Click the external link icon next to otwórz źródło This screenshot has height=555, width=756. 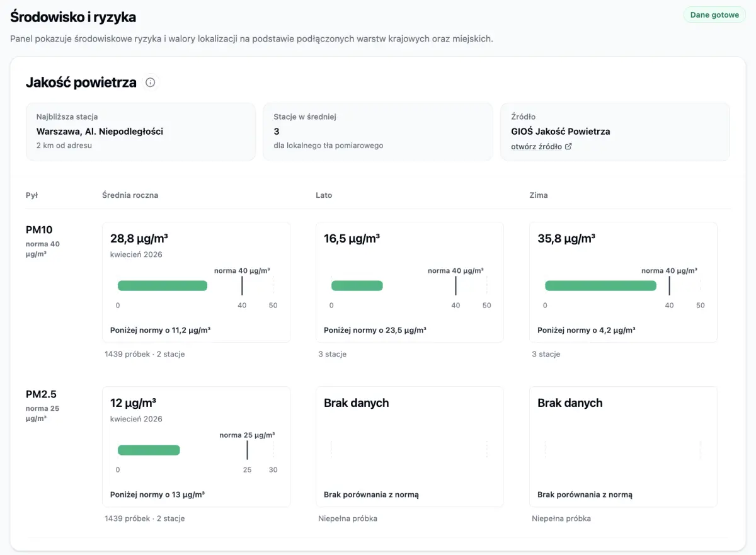click(568, 147)
